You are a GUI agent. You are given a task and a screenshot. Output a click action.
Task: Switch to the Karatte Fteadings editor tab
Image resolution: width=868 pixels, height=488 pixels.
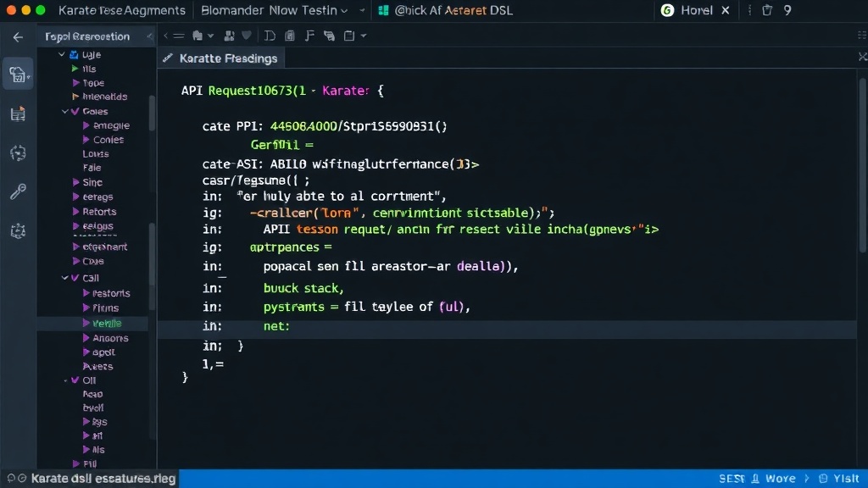click(x=221, y=58)
